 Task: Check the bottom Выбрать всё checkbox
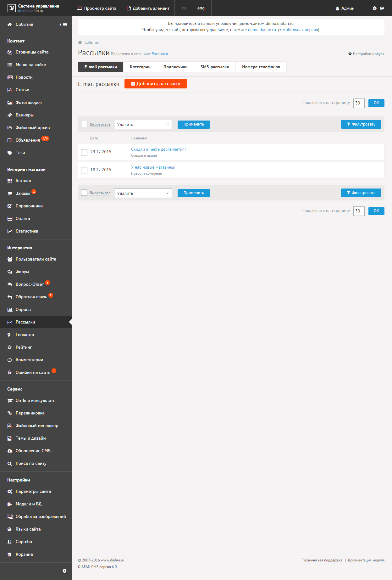tap(84, 193)
